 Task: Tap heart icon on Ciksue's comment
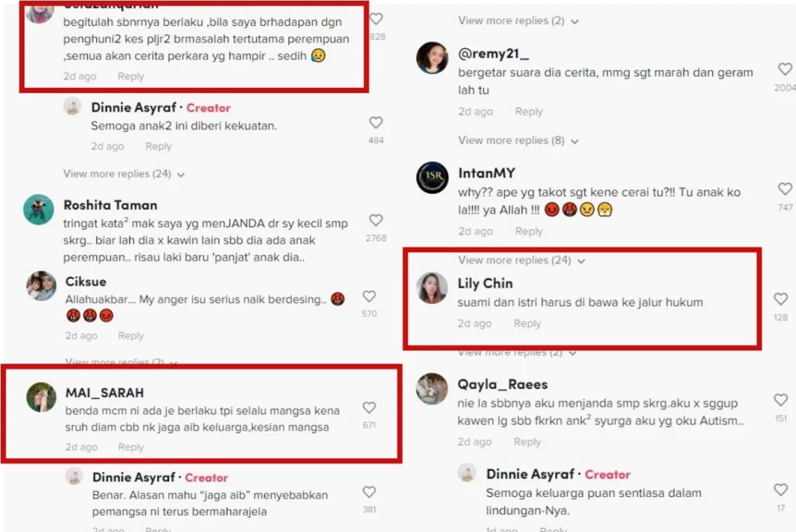coord(369,296)
